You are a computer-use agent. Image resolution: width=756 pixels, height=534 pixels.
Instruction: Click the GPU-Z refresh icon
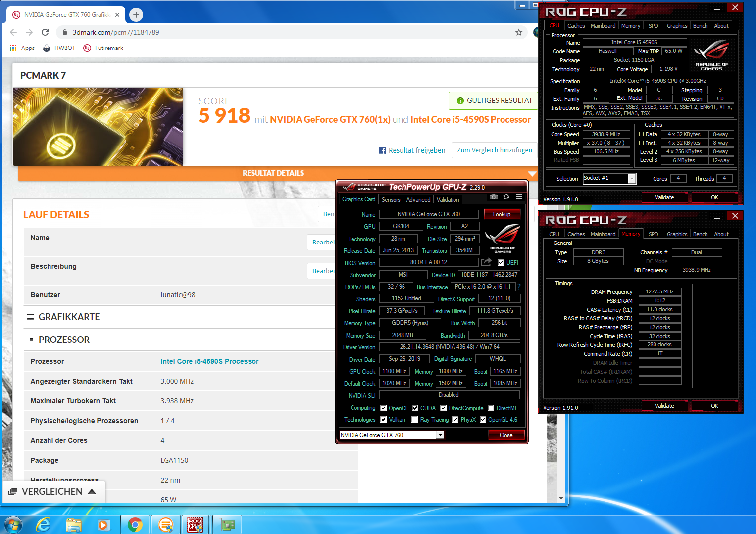[506, 197]
